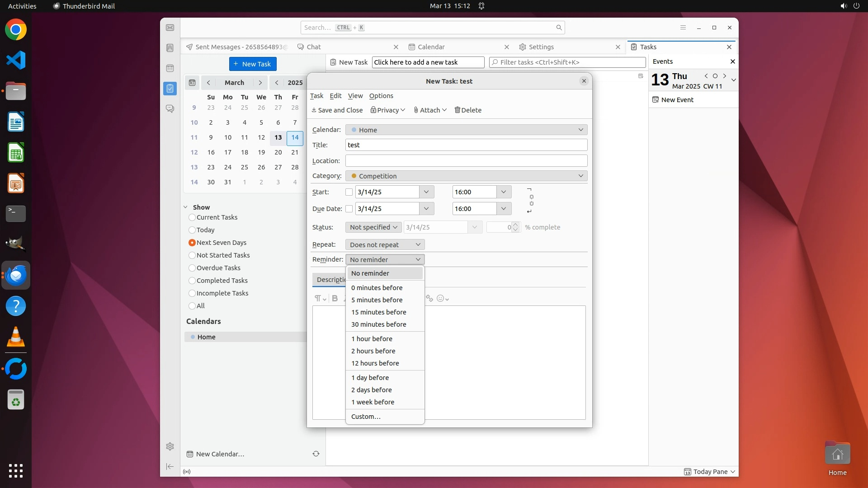Image resolution: width=868 pixels, height=488 pixels.
Task: Open Thunderbird settings gear in the sidebar
Action: [170, 446]
